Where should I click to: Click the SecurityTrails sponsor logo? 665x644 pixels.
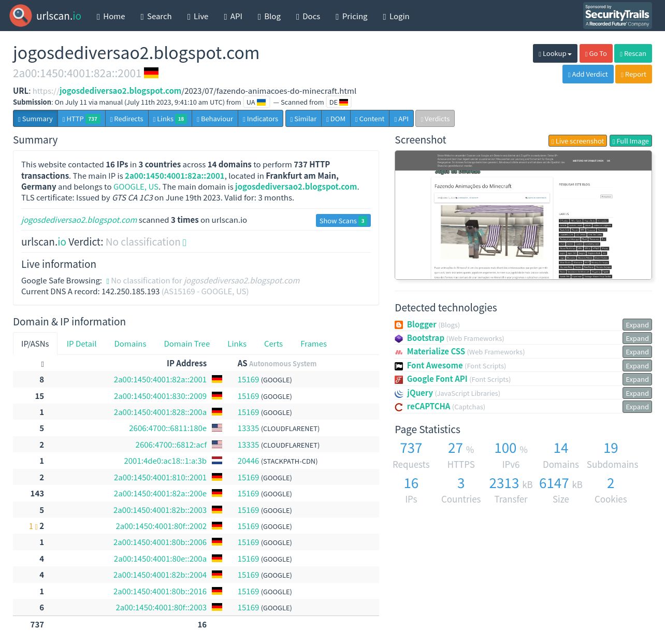[617, 16]
